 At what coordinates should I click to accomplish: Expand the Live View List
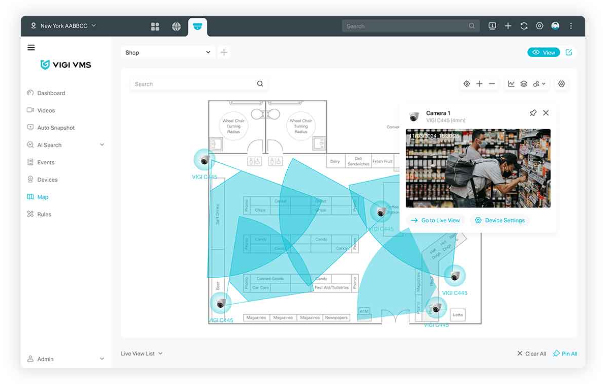click(141, 353)
